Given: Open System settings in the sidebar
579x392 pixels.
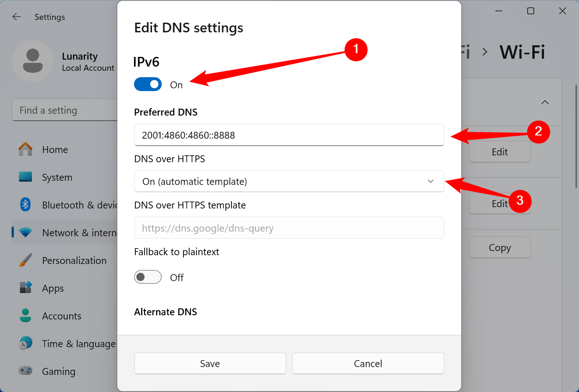Looking at the screenshot, I should pos(57,177).
